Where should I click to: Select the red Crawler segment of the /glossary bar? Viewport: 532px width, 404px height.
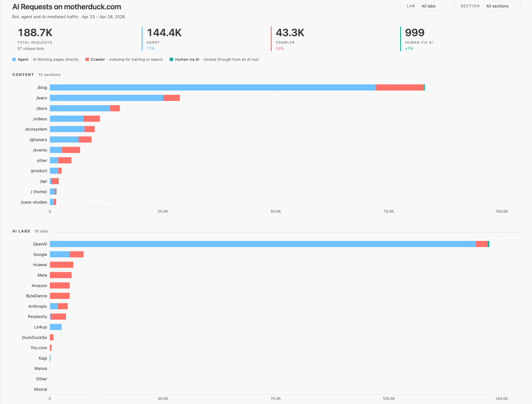(x=85, y=139)
